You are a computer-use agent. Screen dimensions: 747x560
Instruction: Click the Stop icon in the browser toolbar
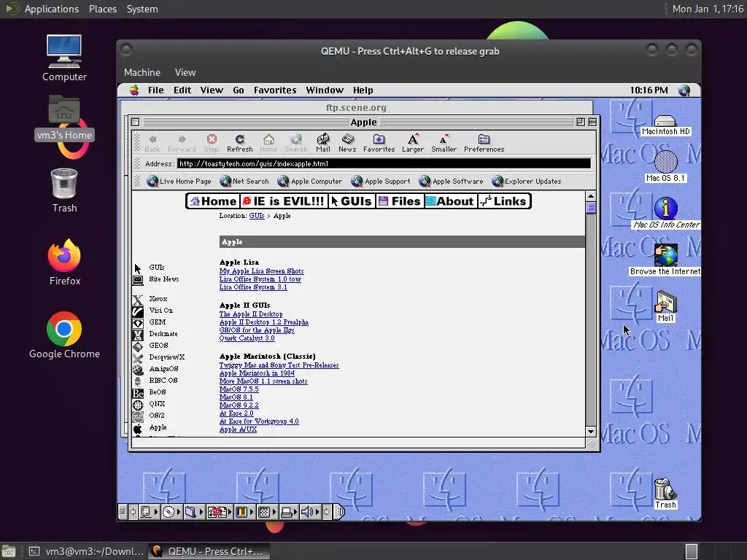point(212,139)
